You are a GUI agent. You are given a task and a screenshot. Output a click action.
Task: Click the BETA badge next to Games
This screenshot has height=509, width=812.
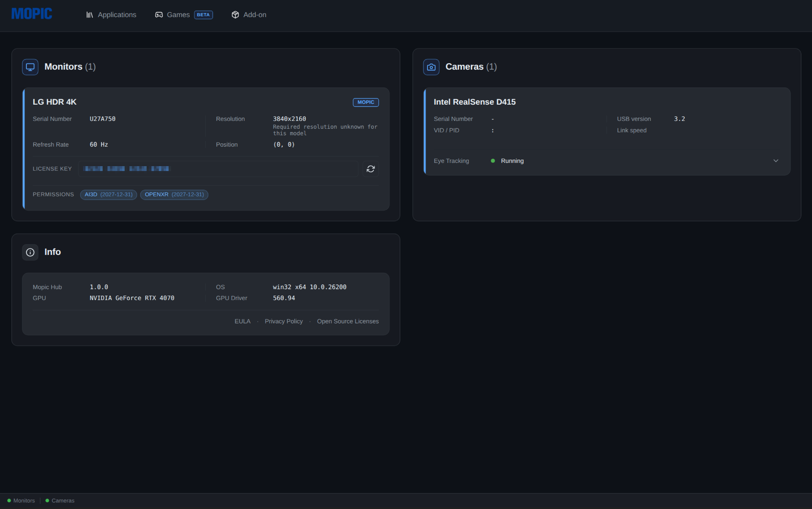pos(203,15)
